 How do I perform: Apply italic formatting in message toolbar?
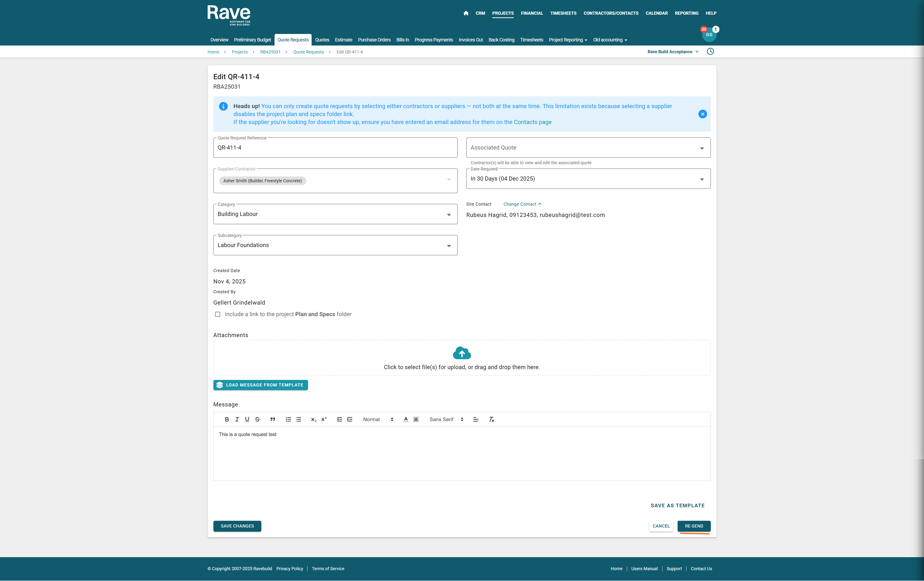pyautogui.click(x=237, y=419)
